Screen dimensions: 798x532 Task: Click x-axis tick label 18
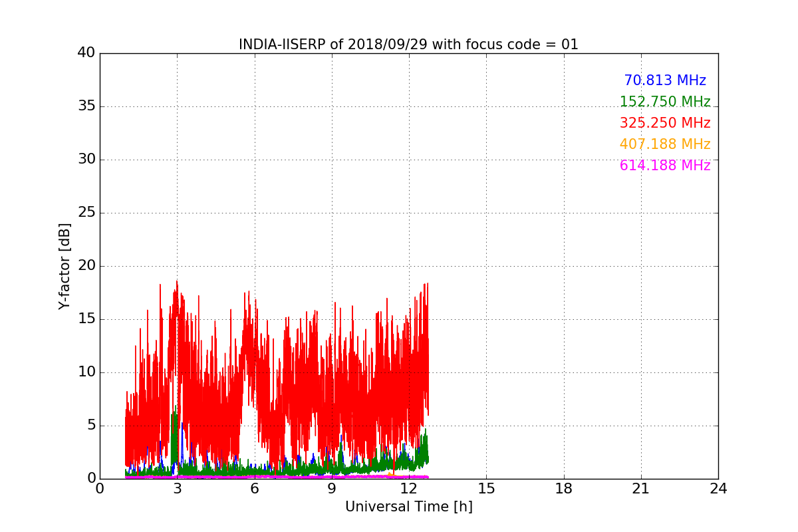[x=564, y=489]
